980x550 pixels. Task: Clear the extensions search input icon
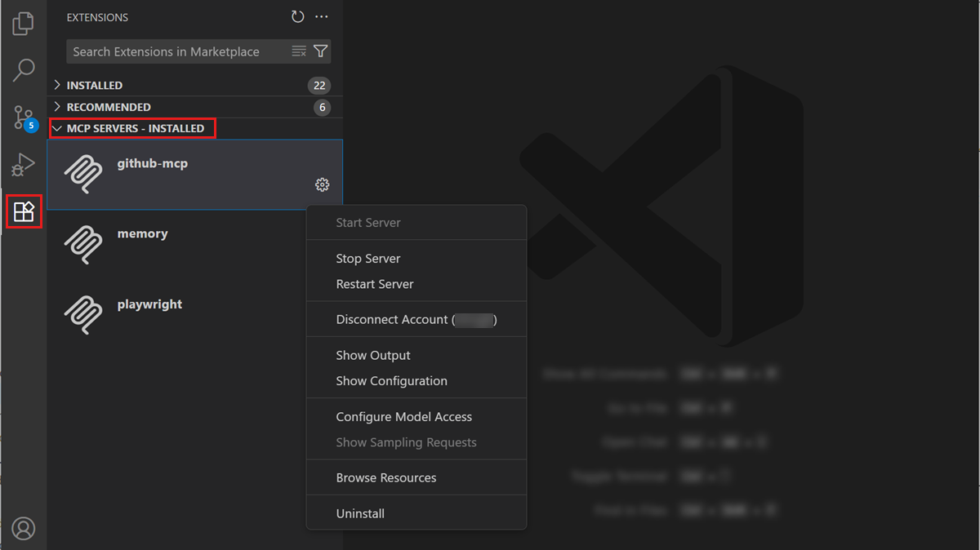tap(298, 51)
